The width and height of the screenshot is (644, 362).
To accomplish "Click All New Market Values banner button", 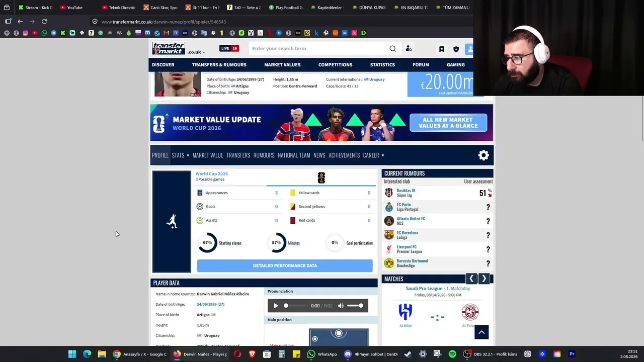I will coord(448,123).
